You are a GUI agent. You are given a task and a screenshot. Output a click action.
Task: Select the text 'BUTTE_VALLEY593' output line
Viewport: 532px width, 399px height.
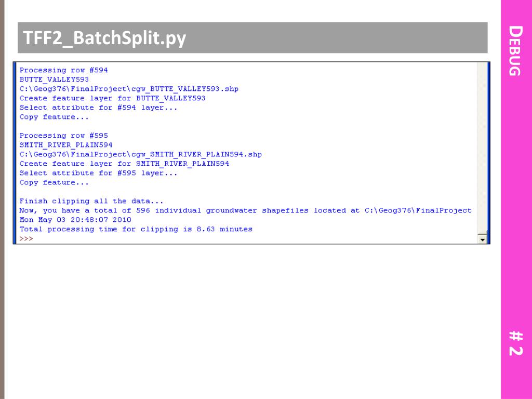[54, 79]
